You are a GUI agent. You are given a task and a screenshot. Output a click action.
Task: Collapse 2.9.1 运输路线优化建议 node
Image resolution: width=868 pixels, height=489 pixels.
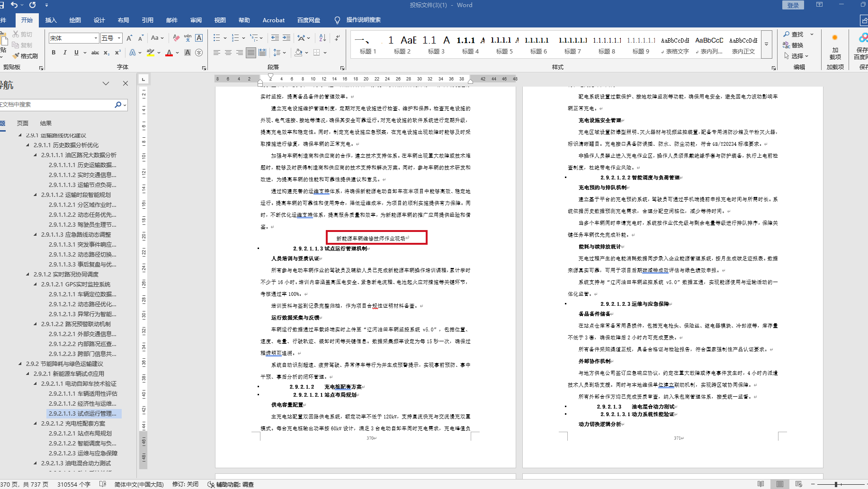point(20,135)
